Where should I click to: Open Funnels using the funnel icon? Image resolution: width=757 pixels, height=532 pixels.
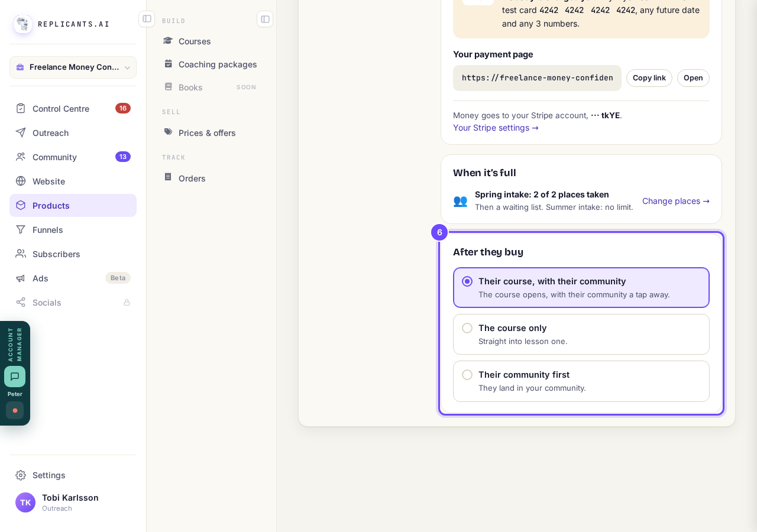pos(21,229)
